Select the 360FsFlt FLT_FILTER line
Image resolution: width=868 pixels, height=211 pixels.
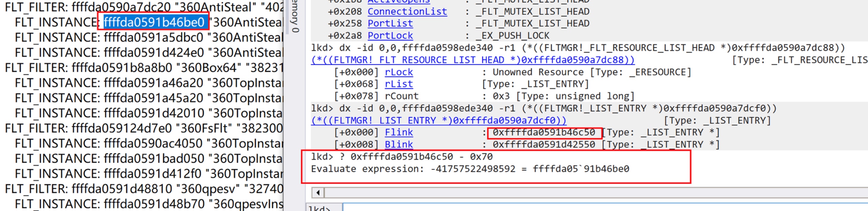144,128
